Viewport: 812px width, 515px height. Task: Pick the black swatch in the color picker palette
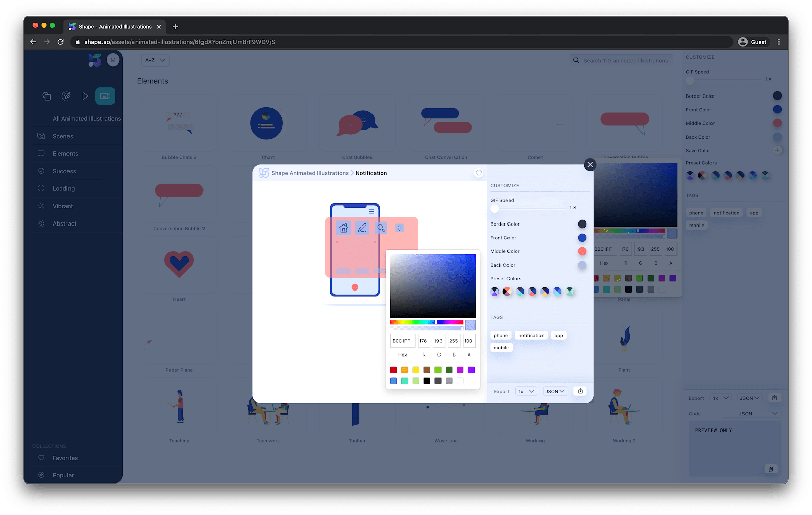pos(427,381)
